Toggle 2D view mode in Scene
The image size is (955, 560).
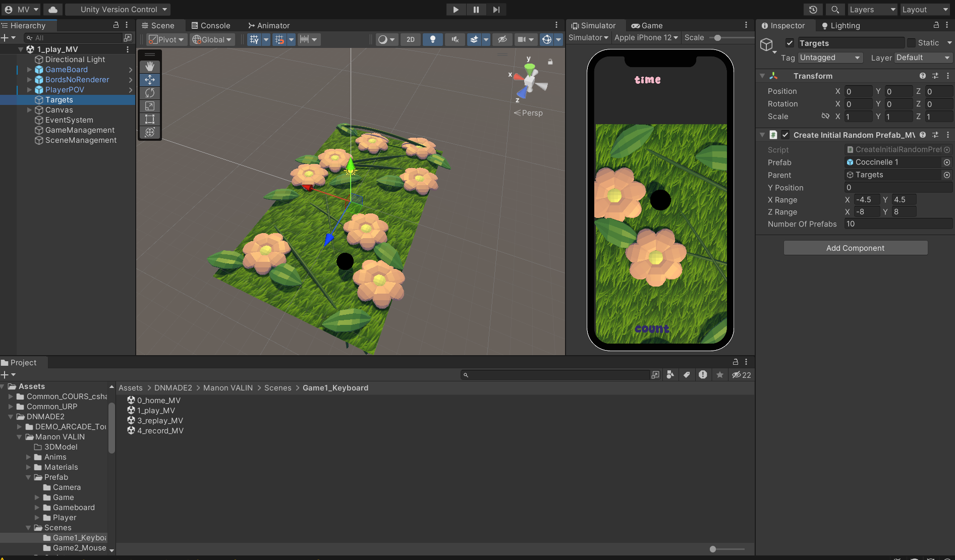411,39
